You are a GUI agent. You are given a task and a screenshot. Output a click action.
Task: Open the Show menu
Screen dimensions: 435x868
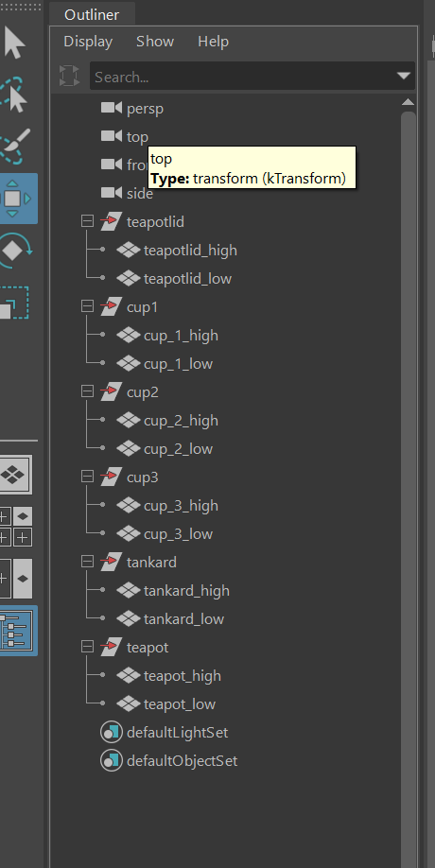pos(155,42)
